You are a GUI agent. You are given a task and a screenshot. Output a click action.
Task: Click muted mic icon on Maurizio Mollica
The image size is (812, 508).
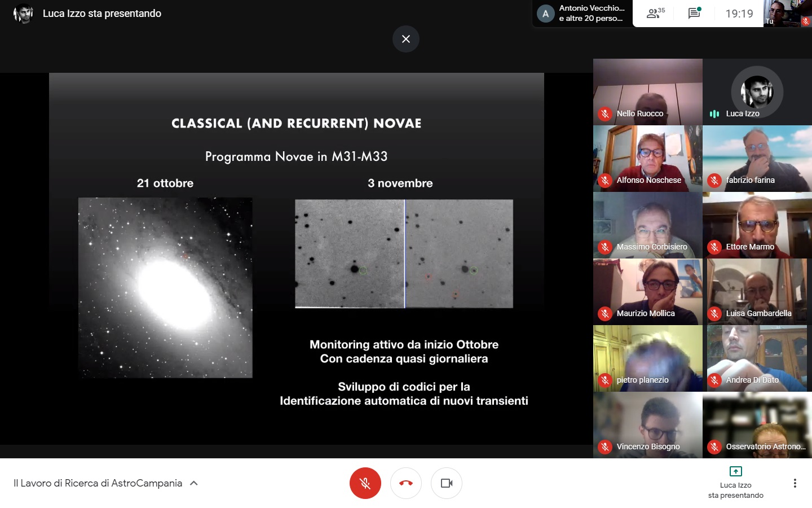605,313
